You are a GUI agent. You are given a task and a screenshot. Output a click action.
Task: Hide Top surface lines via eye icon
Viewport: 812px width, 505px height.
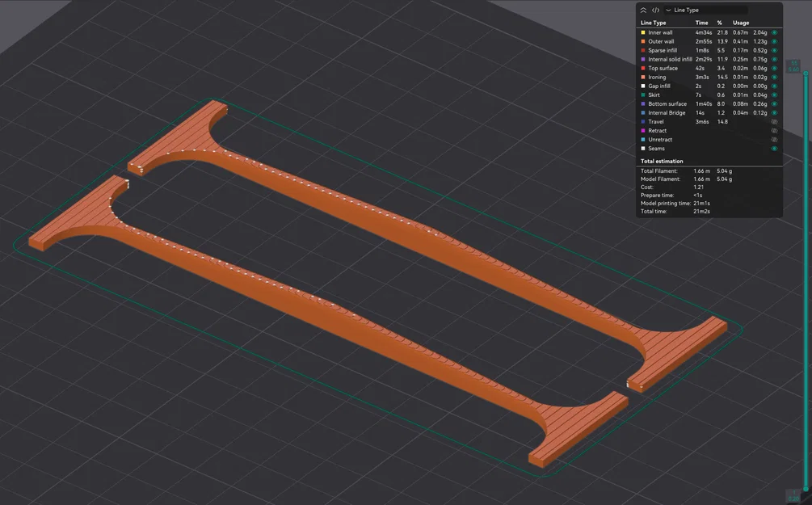coord(775,69)
